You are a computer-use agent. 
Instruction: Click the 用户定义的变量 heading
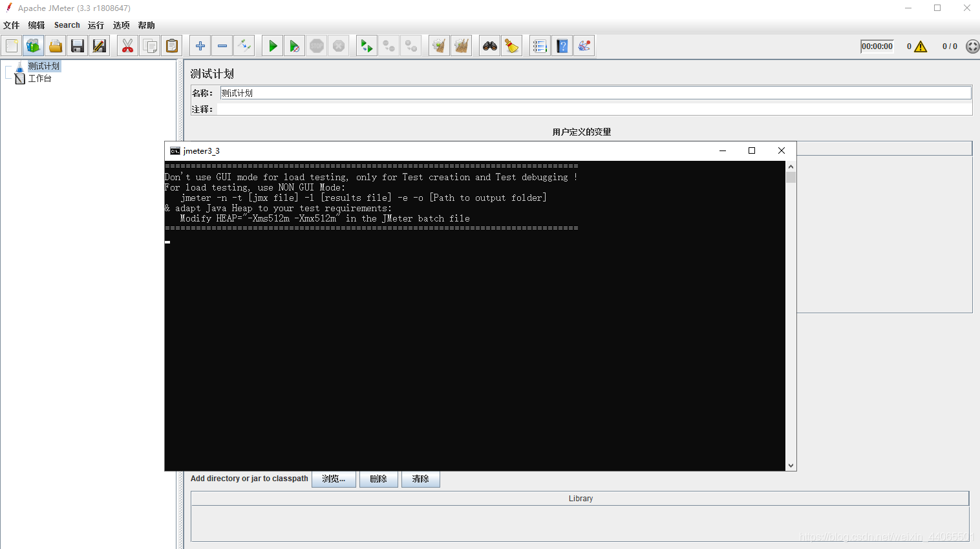581,132
